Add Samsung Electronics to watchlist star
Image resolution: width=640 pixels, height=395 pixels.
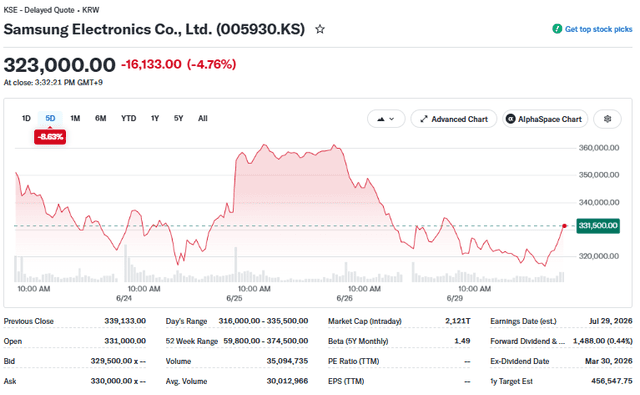pyautogui.click(x=320, y=29)
